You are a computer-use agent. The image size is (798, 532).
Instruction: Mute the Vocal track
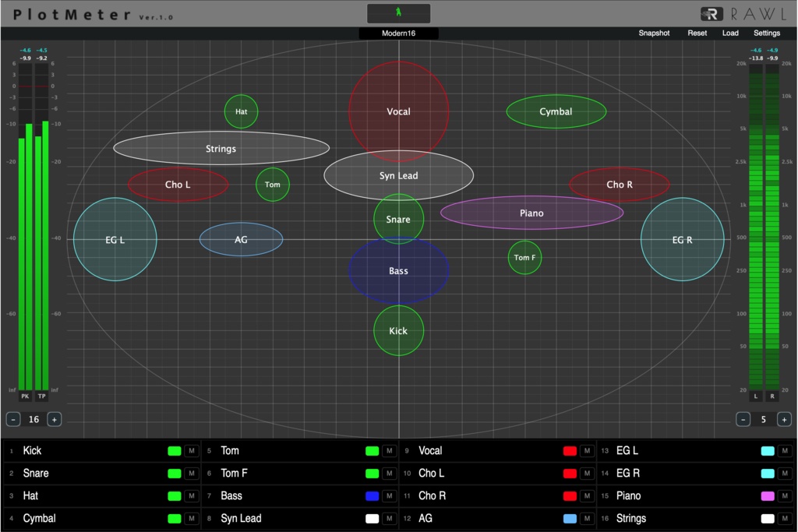point(585,450)
